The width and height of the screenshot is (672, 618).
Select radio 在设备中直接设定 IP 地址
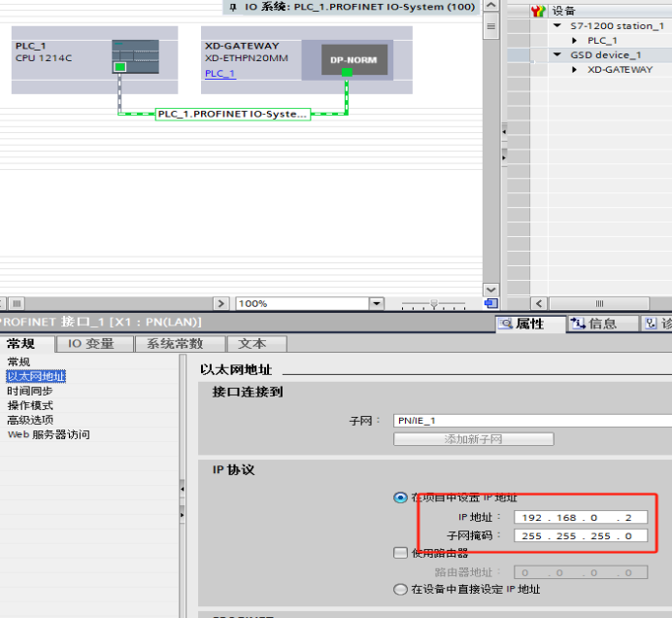[400, 589]
